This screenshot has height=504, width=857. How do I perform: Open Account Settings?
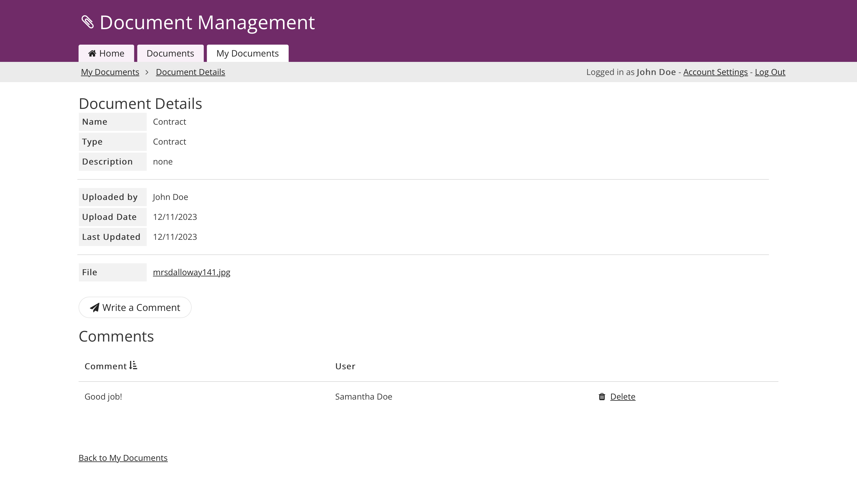click(715, 72)
